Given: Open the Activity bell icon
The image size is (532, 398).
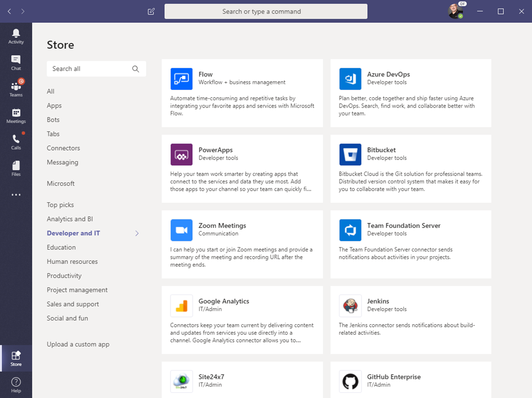Looking at the screenshot, I should pos(16,36).
